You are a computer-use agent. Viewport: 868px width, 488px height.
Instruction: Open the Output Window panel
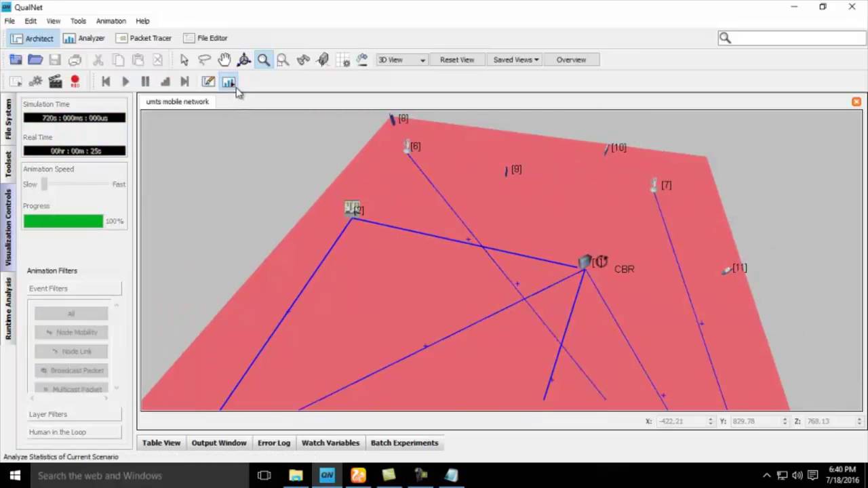(x=219, y=443)
